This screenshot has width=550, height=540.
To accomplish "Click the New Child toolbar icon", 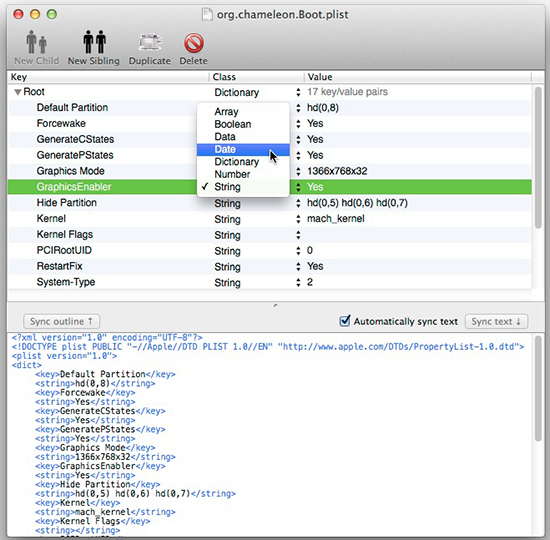I will coord(36,47).
